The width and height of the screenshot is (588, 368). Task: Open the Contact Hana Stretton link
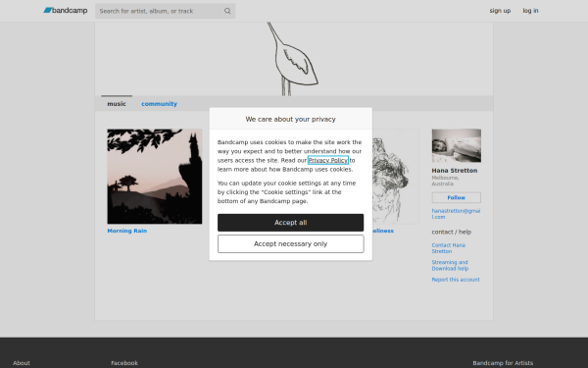click(449, 248)
